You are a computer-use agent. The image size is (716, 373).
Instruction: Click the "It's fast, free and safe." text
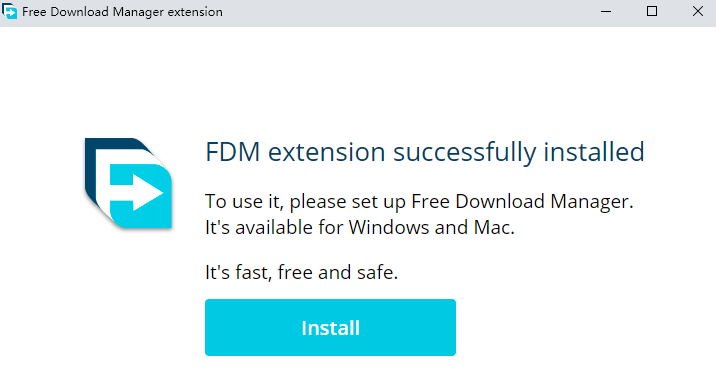[x=301, y=273]
